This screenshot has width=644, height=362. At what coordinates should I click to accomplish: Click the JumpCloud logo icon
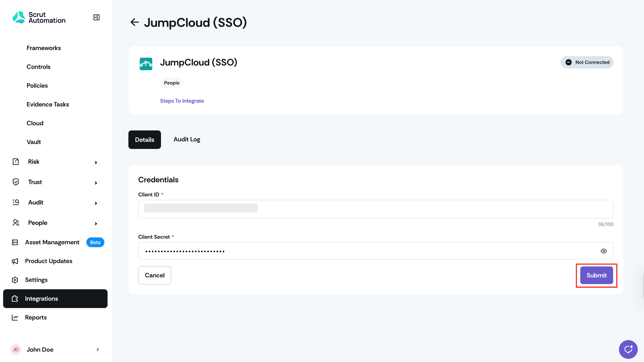pyautogui.click(x=146, y=64)
